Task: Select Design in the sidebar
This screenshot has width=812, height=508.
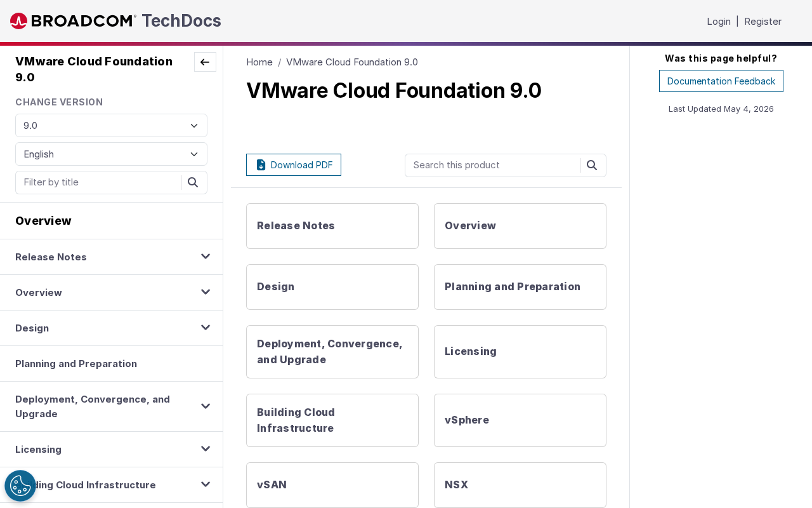Action: [x=32, y=328]
